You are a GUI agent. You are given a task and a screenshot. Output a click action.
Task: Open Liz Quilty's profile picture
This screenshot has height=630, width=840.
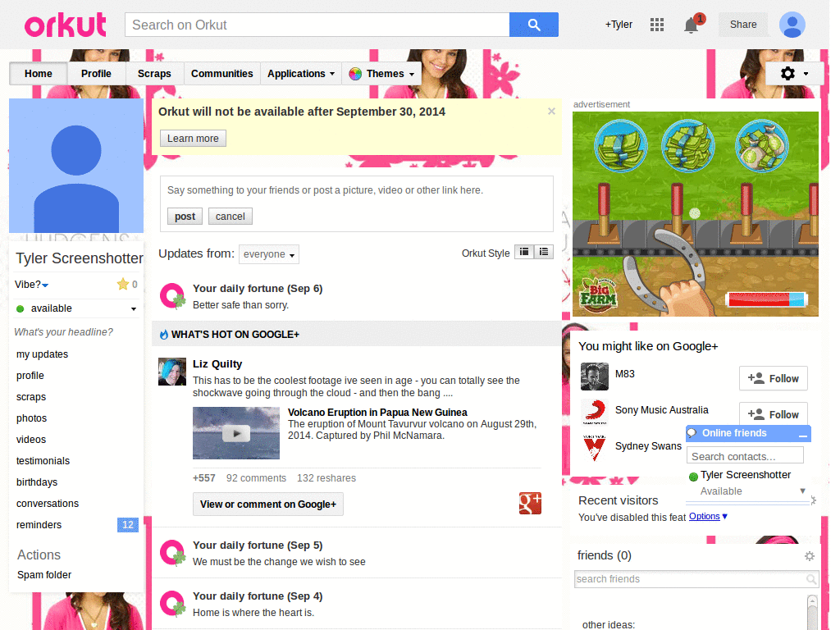(x=172, y=372)
